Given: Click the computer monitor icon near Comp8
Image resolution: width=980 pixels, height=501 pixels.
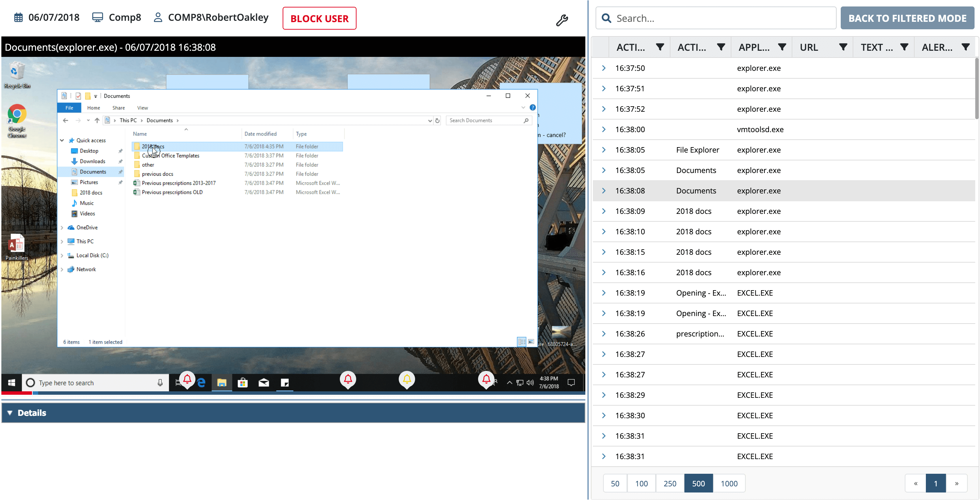Looking at the screenshot, I should [98, 17].
